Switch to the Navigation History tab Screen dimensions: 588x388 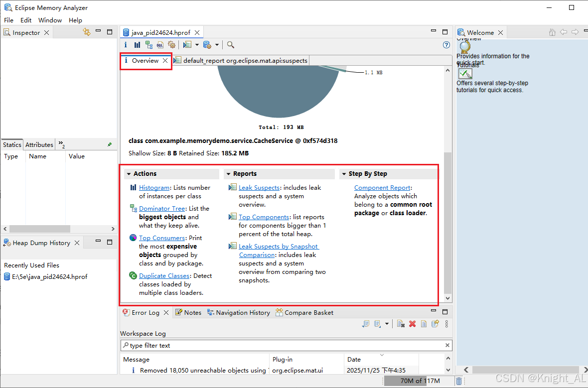point(239,313)
